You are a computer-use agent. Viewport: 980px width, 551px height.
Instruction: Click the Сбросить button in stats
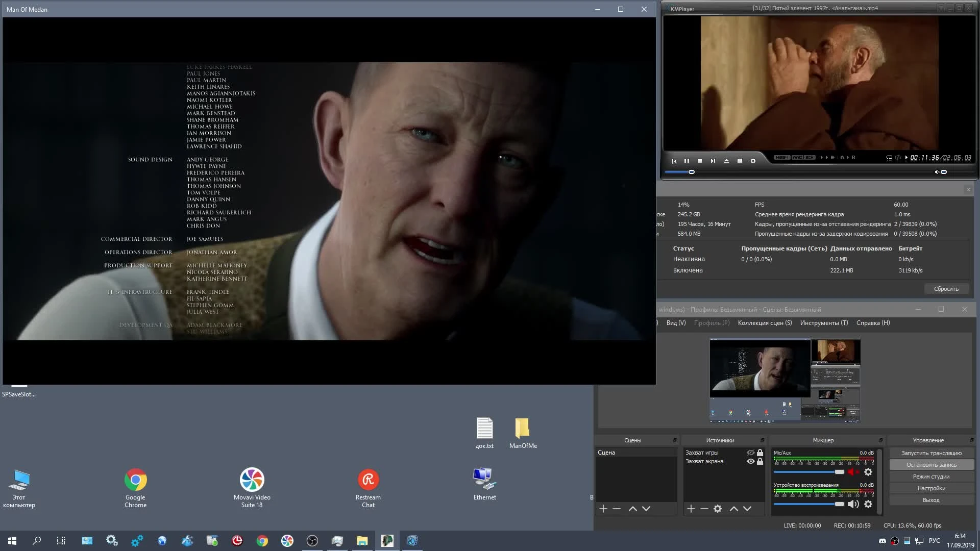click(946, 289)
